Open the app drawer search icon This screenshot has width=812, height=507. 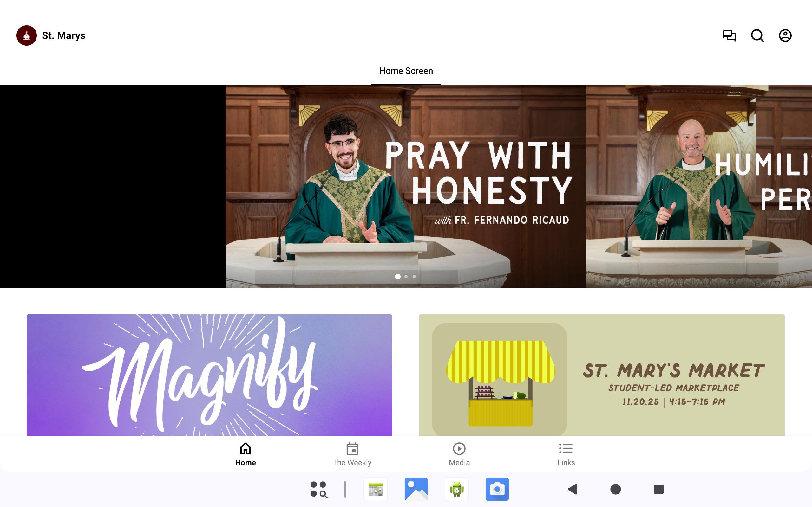pyautogui.click(x=318, y=489)
